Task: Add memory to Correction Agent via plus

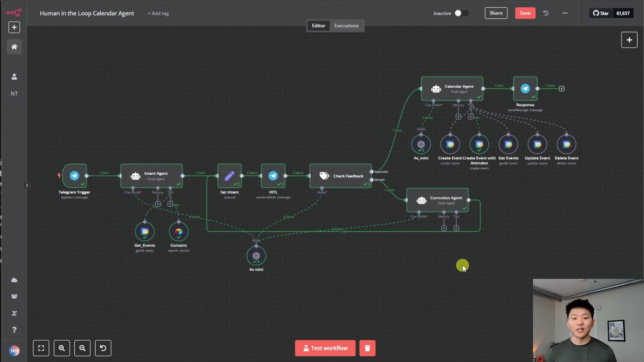Action: tap(444, 228)
